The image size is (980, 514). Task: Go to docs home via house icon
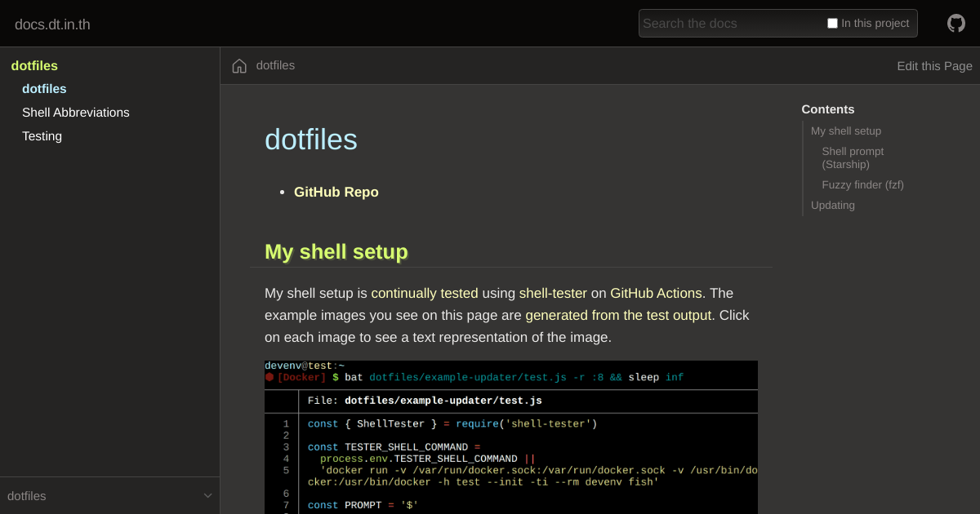[x=239, y=66]
